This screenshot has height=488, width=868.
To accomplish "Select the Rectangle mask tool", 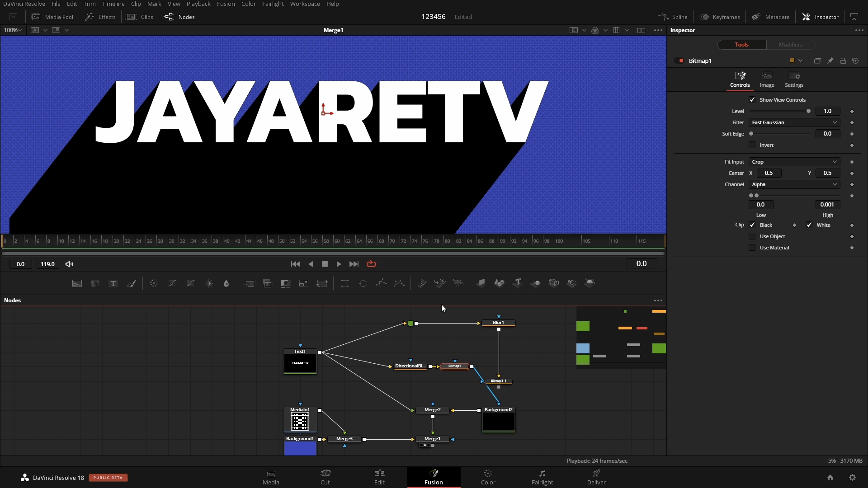I will click(x=344, y=283).
